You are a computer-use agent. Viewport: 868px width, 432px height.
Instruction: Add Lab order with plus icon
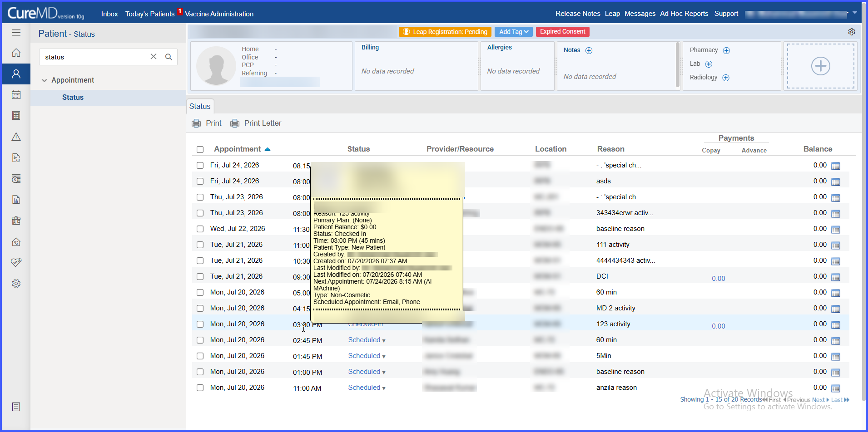click(x=709, y=64)
